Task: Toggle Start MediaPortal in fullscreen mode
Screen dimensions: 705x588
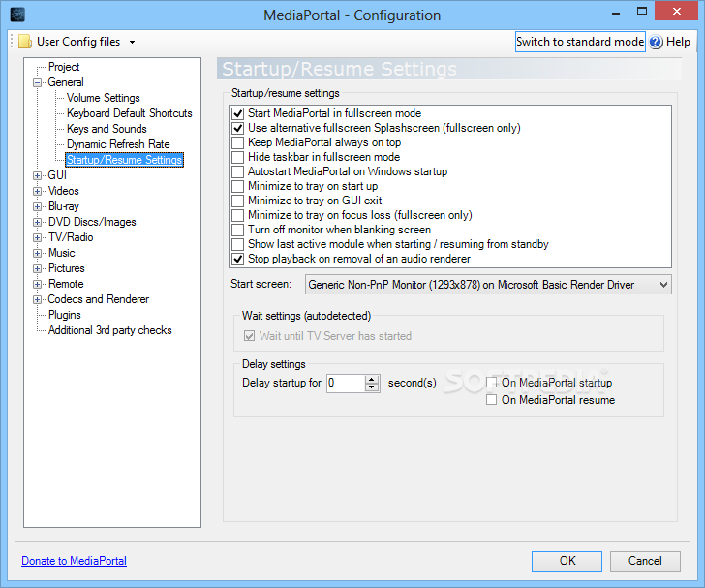Action: (x=238, y=113)
